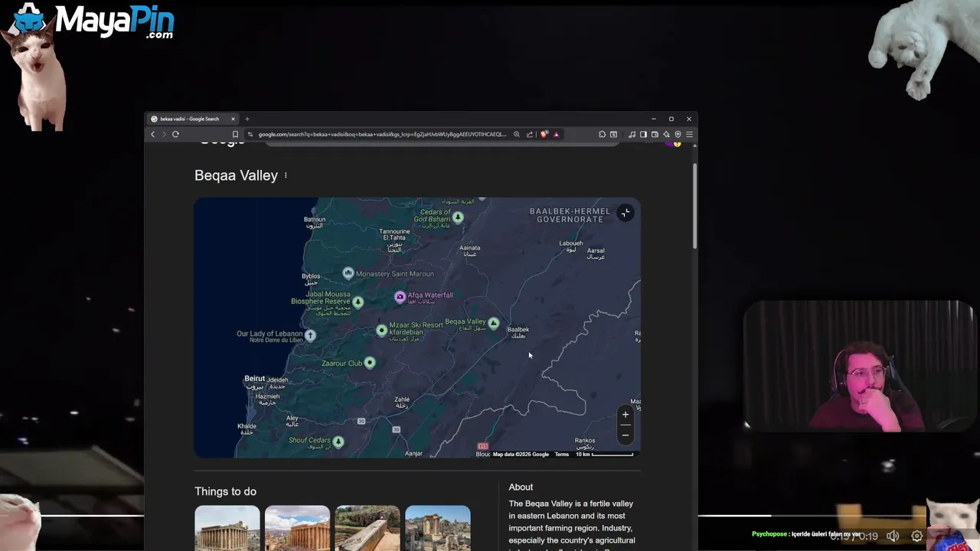Select the Beqaa Valley map pin
Image resolution: width=980 pixels, height=551 pixels.
(x=494, y=324)
